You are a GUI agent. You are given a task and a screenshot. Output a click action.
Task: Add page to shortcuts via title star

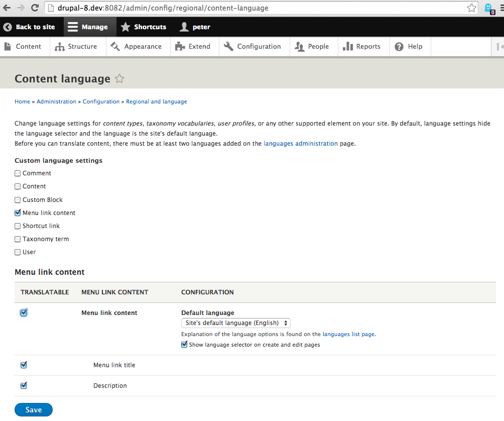click(119, 78)
